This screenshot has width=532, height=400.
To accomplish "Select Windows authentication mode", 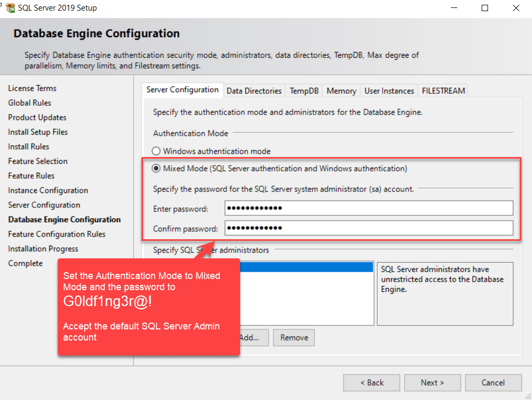I will click(156, 151).
